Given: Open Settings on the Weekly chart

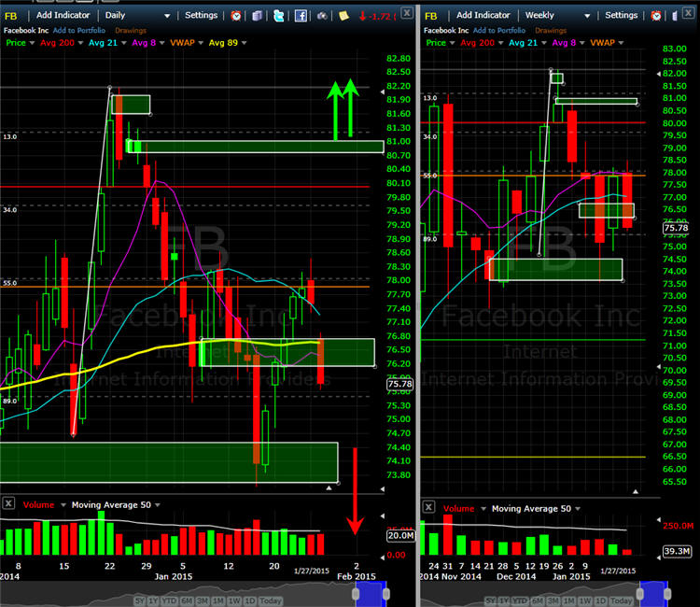Looking at the screenshot, I should tap(621, 15).
